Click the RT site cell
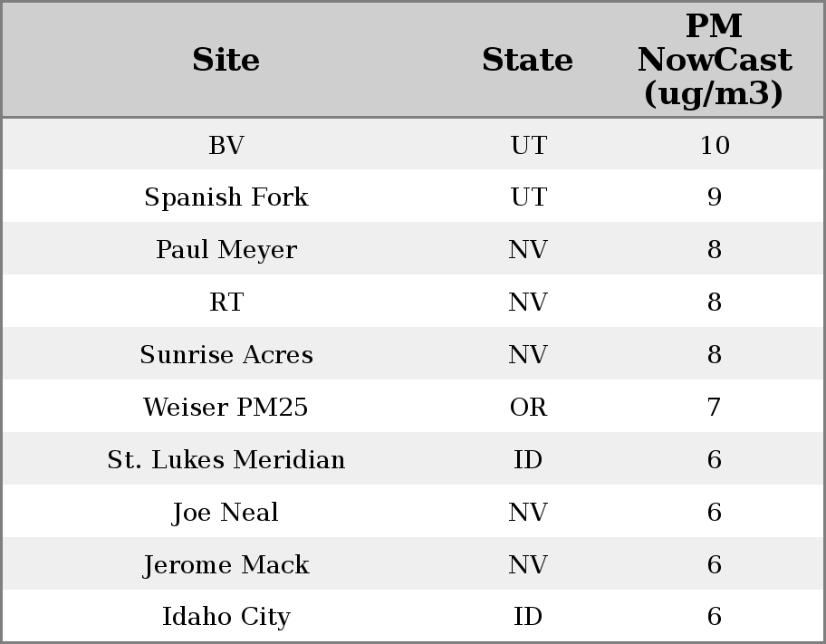 226,303
